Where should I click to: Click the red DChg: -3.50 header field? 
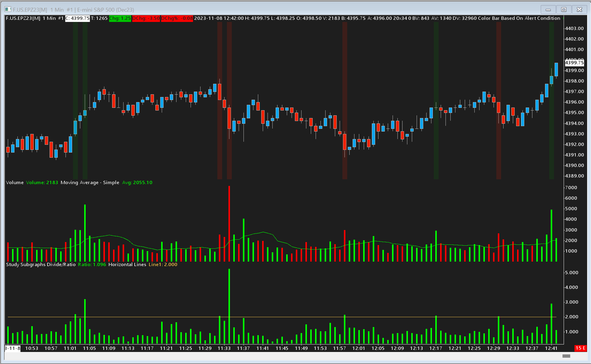[146, 18]
